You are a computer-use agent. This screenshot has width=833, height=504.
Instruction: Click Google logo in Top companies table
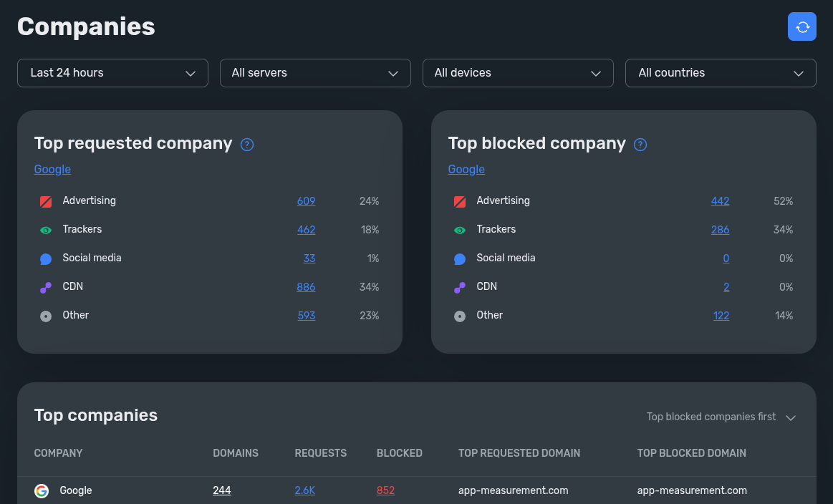(x=42, y=490)
